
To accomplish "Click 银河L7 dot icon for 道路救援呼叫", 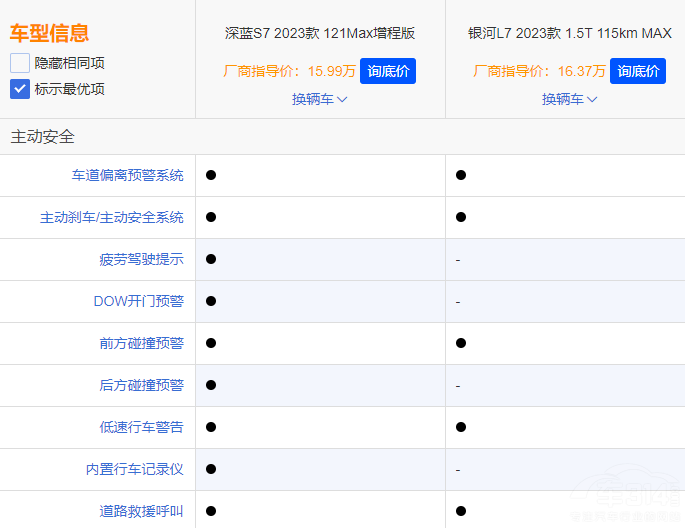I will coord(461,511).
